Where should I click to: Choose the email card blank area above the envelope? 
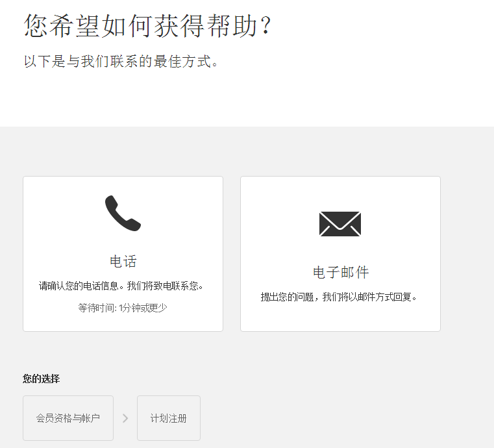click(340, 193)
